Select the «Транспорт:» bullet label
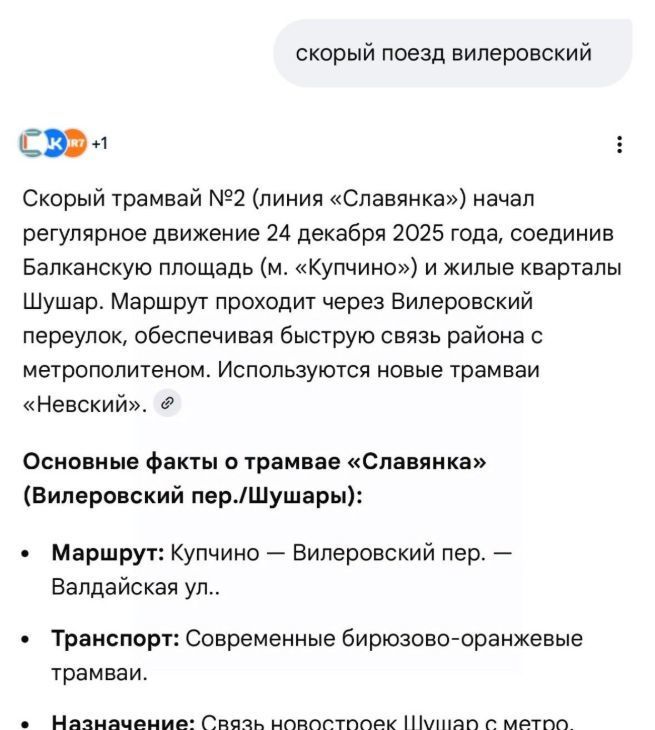This screenshot has height=730, width=655. pos(115,638)
